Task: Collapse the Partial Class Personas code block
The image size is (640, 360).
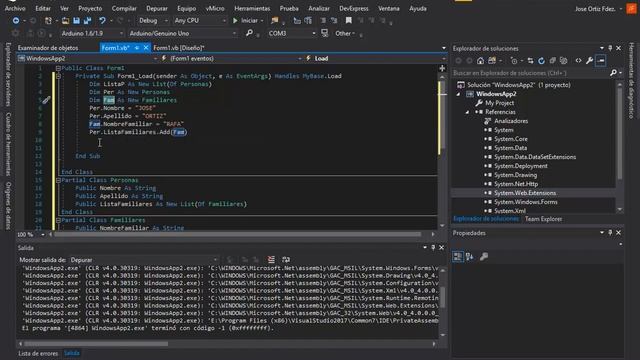Action: tap(58, 180)
